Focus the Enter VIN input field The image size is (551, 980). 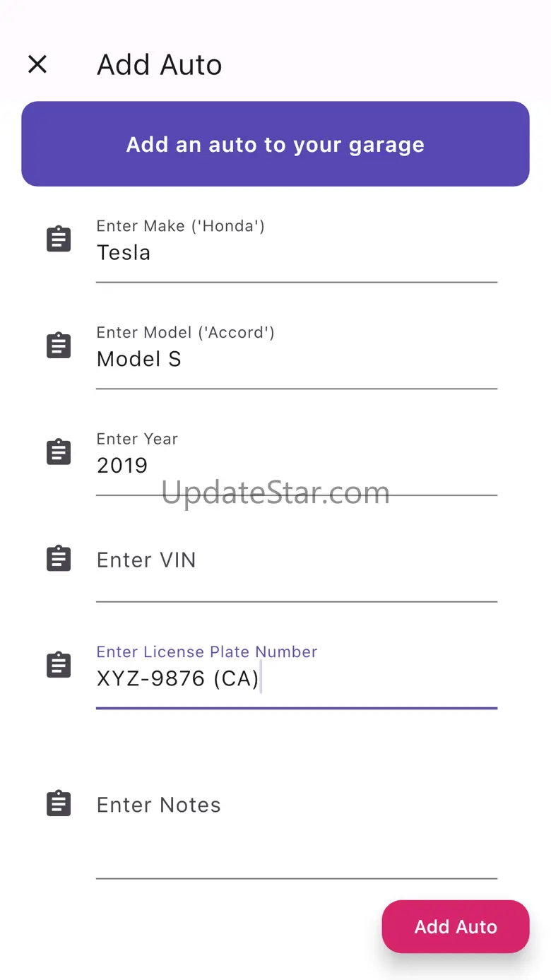click(x=297, y=560)
